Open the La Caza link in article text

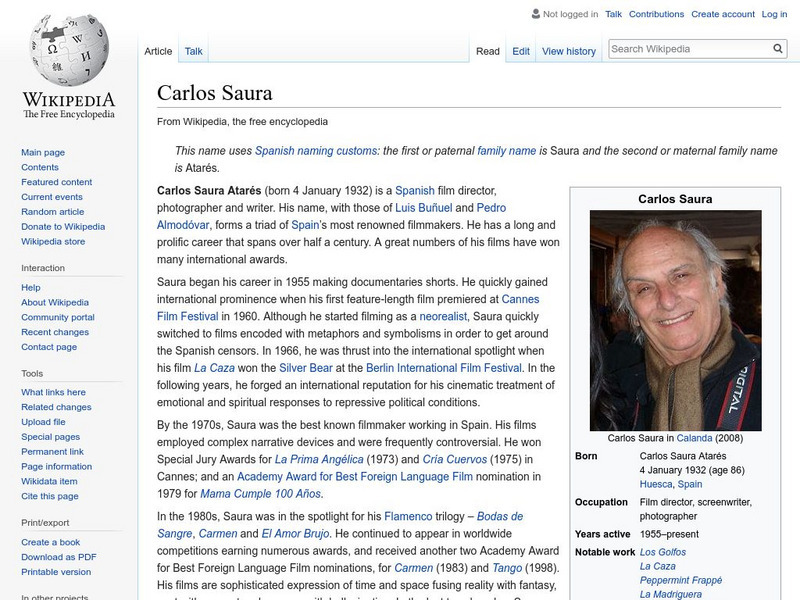point(214,368)
